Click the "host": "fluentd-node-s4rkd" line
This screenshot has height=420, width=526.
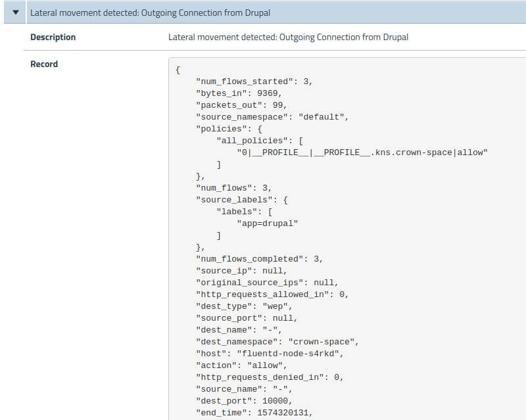pos(270,354)
